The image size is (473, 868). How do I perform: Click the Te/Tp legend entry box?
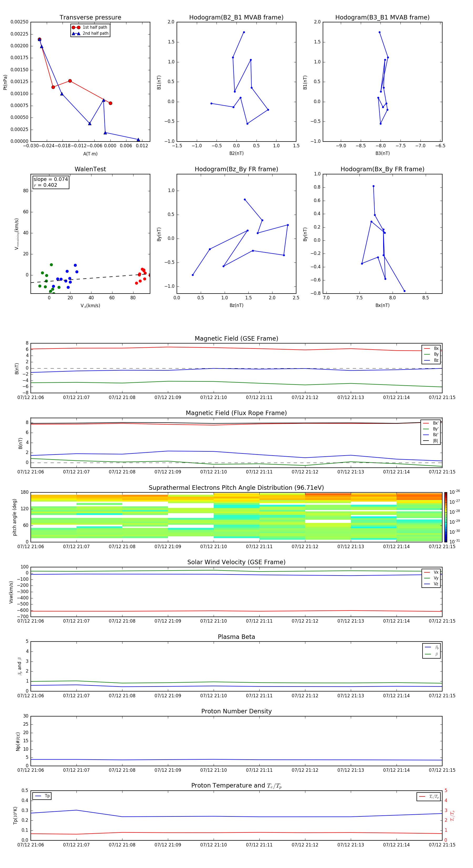tap(429, 796)
